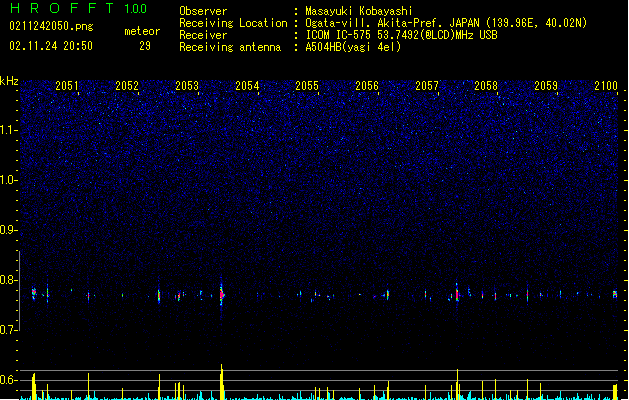Click the 2056 time marker

367,86
